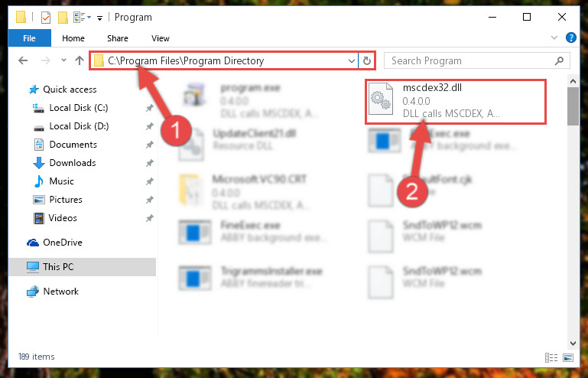Unpin Local Disk (C:) pin icon

[149, 108]
